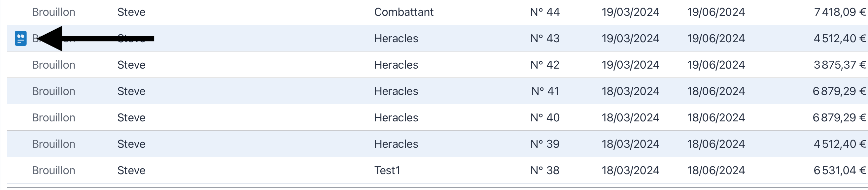Viewport: 868px width, 190px height.
Task: Select Heracles in the N° 42 row
Action: coord(396,65)
